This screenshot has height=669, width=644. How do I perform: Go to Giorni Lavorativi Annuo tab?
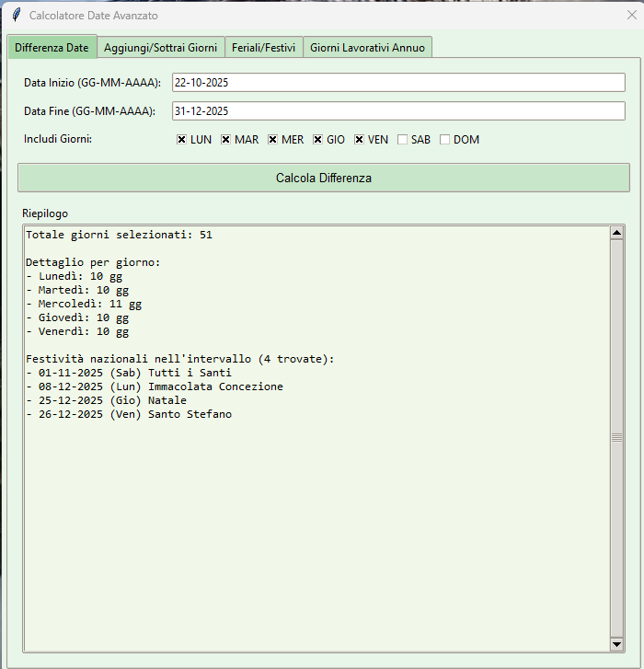pos(367,48)
